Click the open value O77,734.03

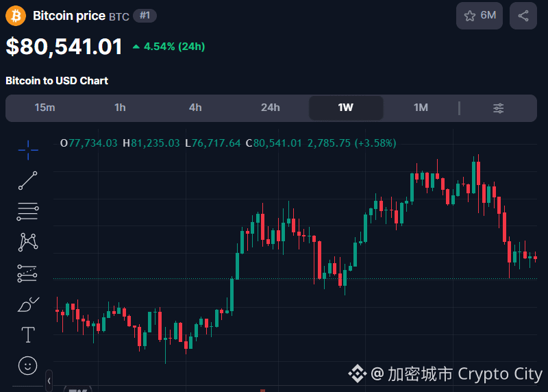pos(89,143)
